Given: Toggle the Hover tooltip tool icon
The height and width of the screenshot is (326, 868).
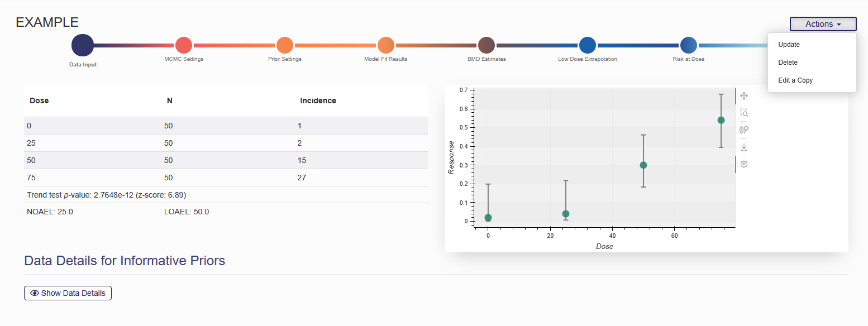Looking at the screenshot, I should [x=743, y=165].
